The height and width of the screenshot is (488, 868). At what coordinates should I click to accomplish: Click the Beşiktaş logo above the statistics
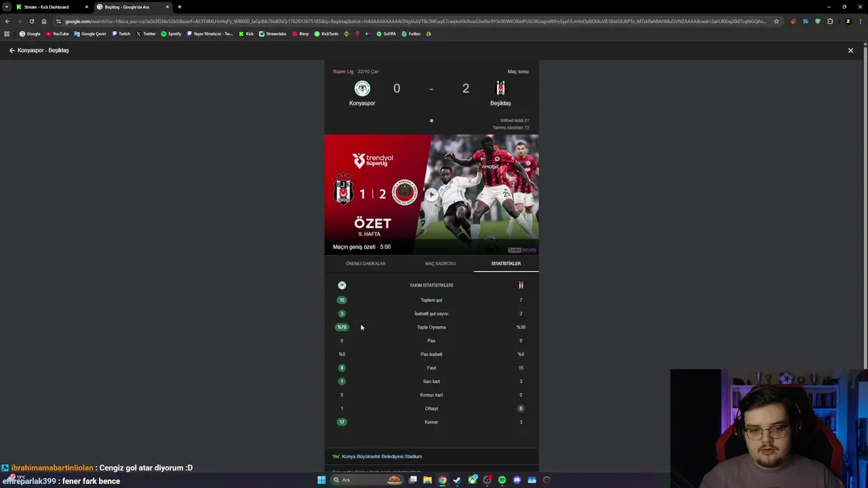point(521,285)
